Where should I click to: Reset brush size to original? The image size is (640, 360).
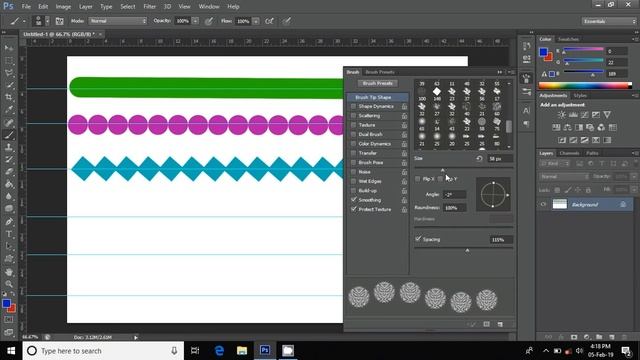point(479,158)
